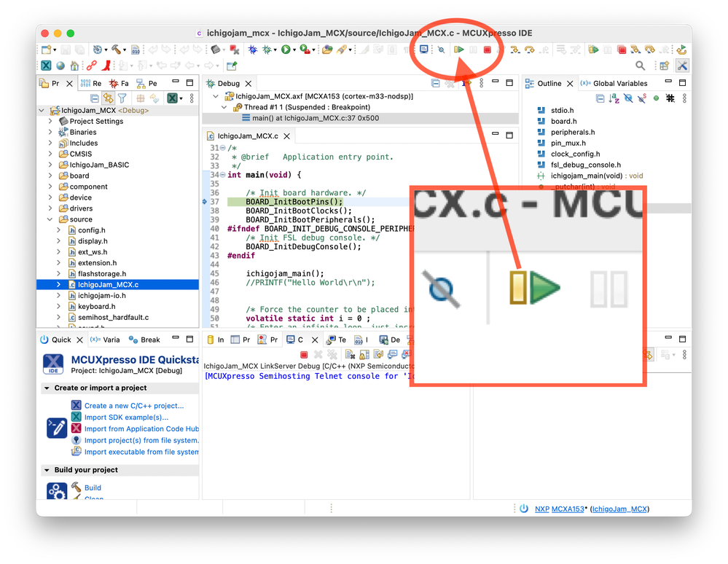
Task: Click the binary file icon in toolbar
Action: click(x=135, y=50)
